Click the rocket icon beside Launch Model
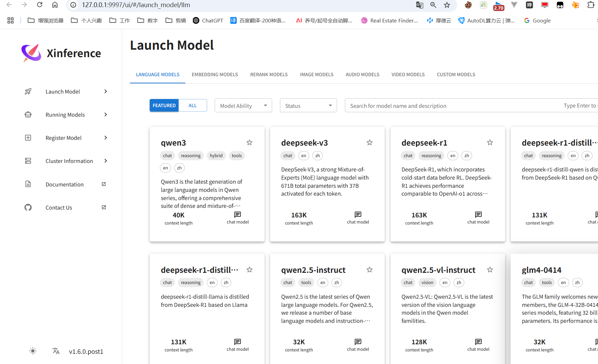The height and width of the screenshot is (364, 598). click(28, 92)
